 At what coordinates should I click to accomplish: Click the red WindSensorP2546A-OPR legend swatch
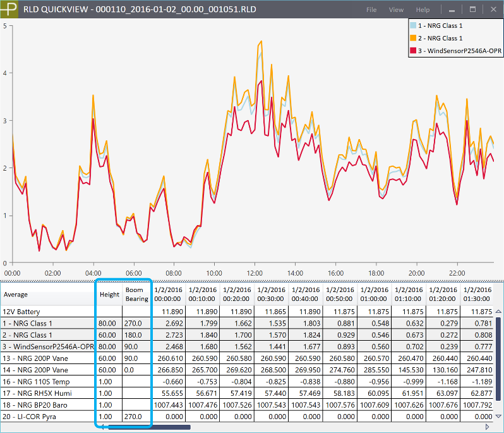[413, 50]
